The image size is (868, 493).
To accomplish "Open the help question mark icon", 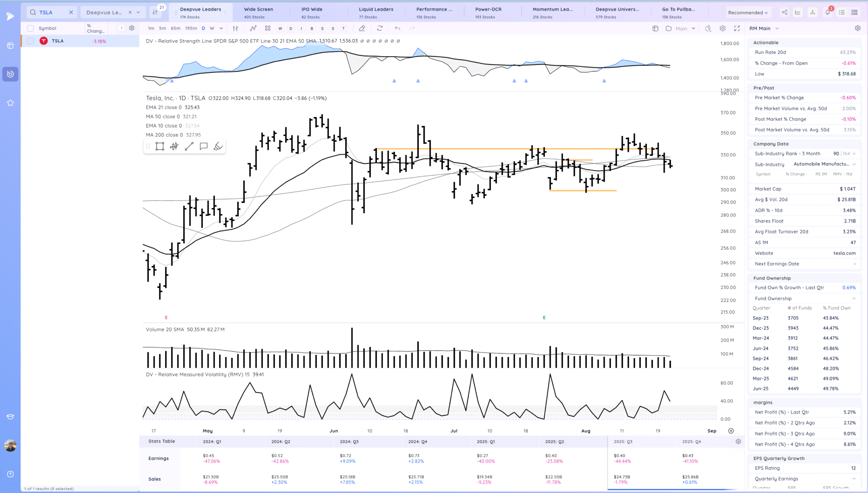I will pyautogui.click(x=10, y=474).
